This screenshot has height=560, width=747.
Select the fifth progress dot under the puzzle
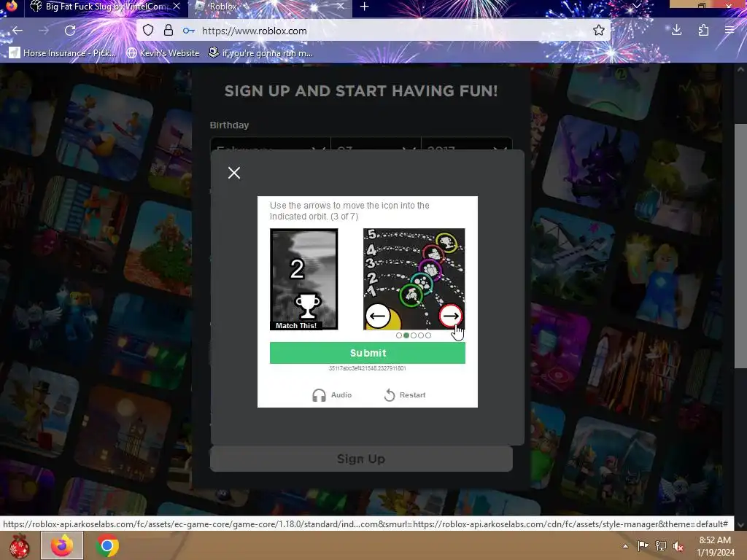coord(428,335)
